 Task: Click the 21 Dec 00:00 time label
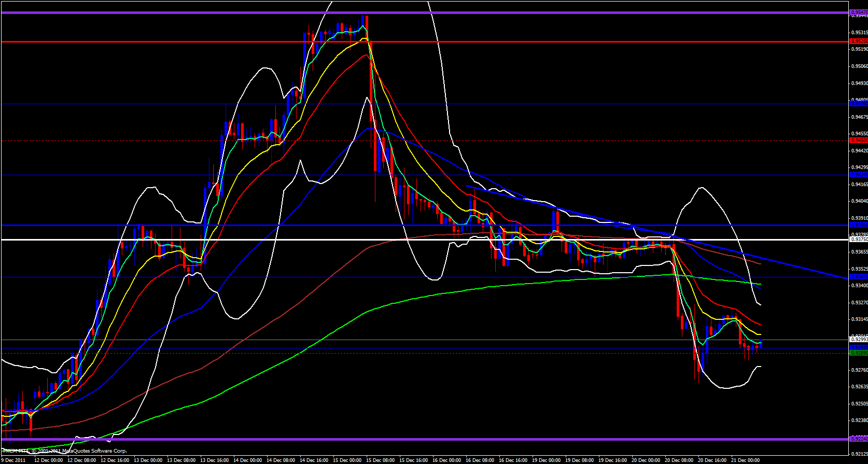(x=745, y=460)
